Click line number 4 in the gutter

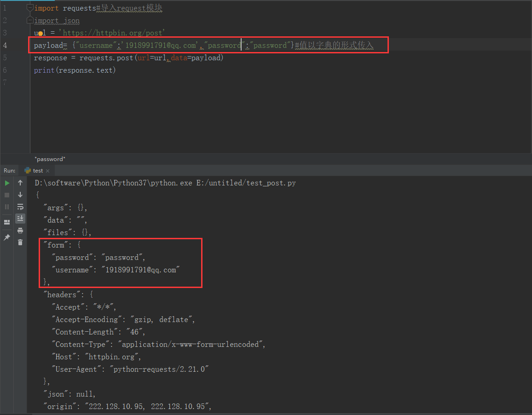tap(5, 45)
